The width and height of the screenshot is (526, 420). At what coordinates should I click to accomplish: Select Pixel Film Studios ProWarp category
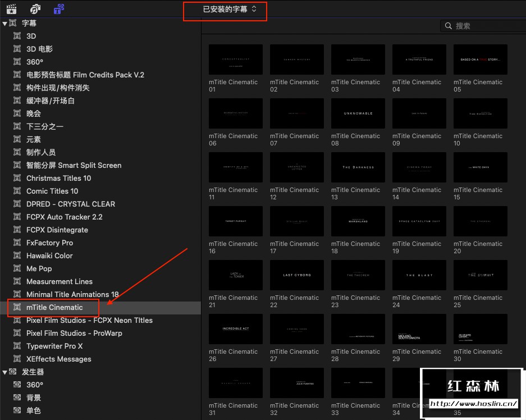point(74,333)
